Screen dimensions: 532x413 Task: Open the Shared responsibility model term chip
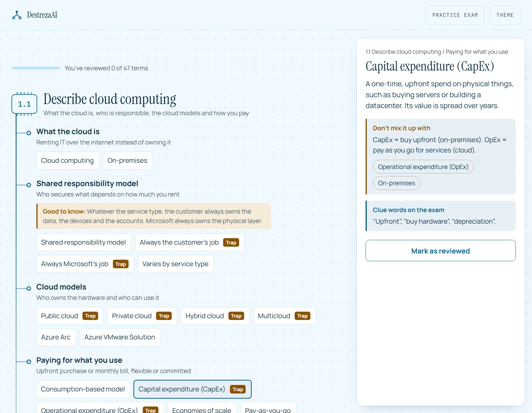pyautogui.click(x=84, y=242)
